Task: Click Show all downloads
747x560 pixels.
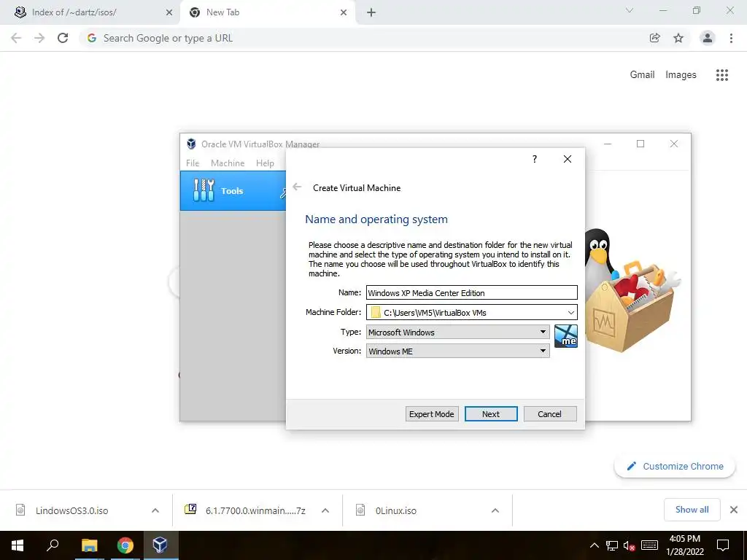Action: coord(692,510)
